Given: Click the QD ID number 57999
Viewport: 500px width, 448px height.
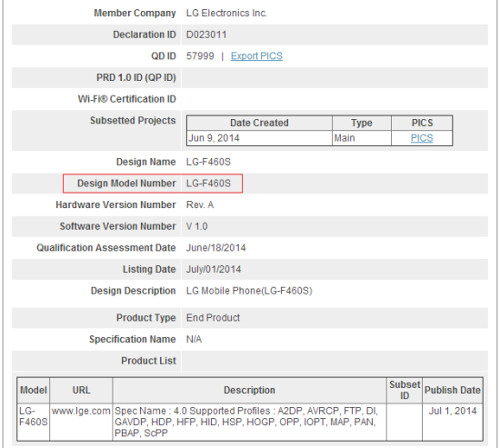Looking at the screenshot, I should pyautogui.click(x=200, y=56).
